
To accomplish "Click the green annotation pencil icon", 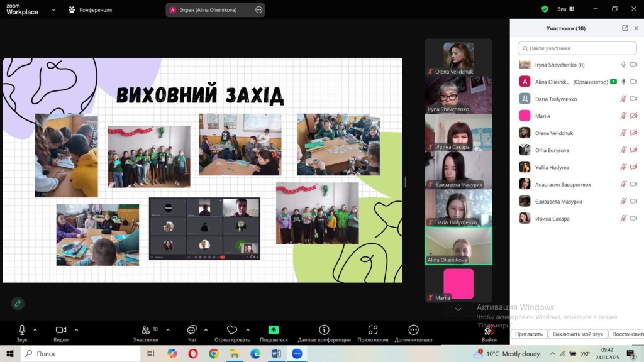I will click(18, 304).
